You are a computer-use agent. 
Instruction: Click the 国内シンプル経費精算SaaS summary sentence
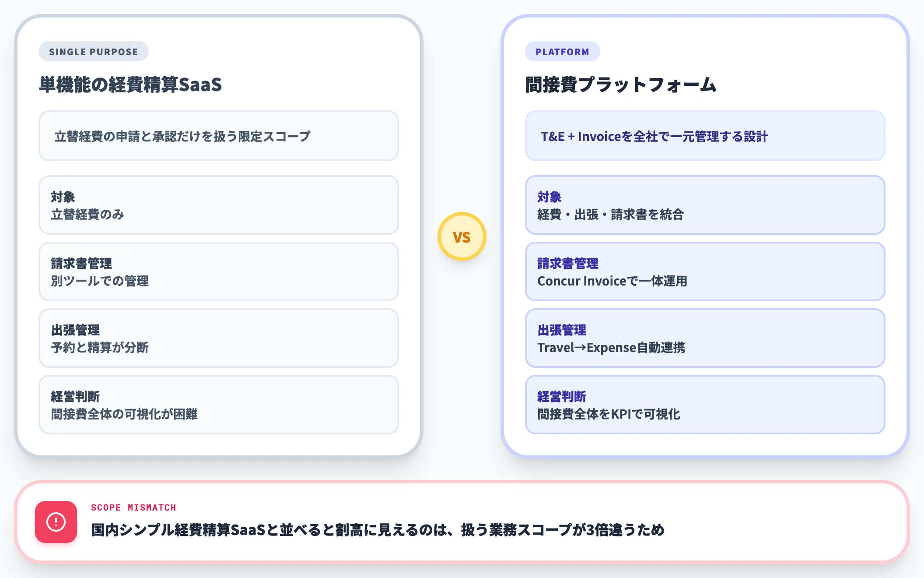coord(378,530)
